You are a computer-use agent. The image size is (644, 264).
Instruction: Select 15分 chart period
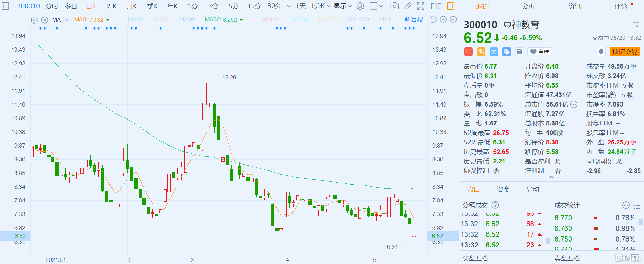point(254,6)
